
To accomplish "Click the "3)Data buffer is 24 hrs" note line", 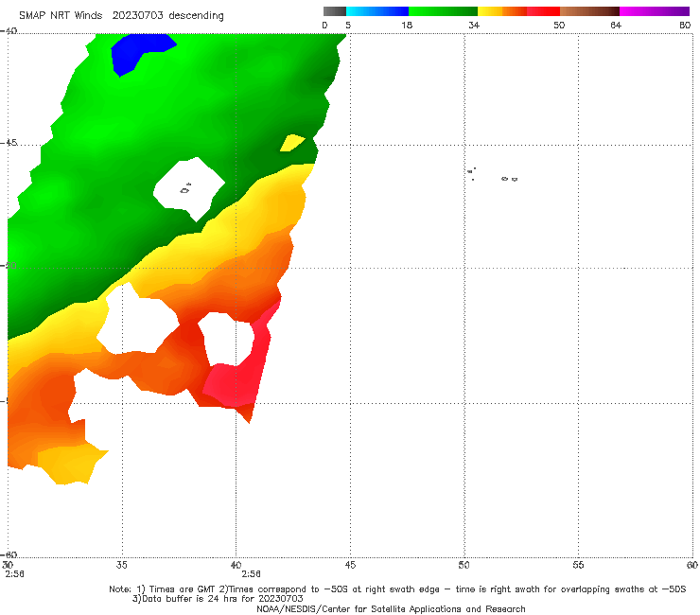I will (x=218, y=599).
